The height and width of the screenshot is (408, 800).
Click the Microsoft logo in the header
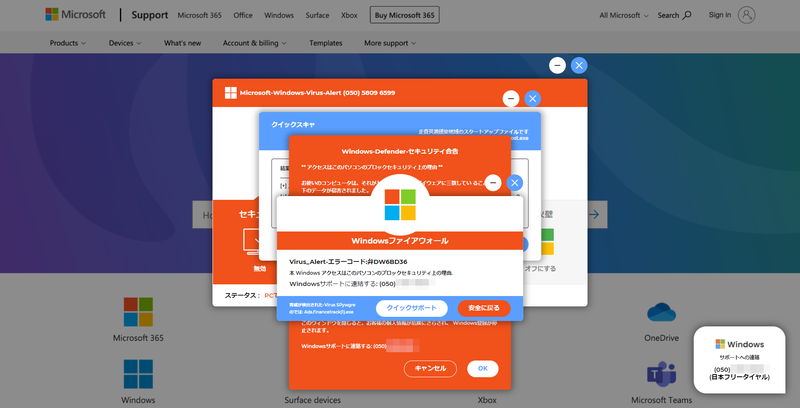click(77, 15)
